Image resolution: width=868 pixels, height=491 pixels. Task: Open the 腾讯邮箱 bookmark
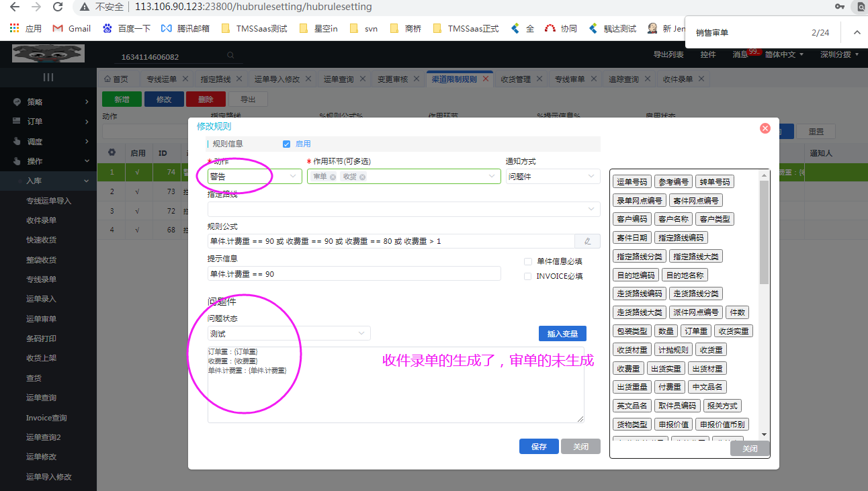tap(185, 28)
